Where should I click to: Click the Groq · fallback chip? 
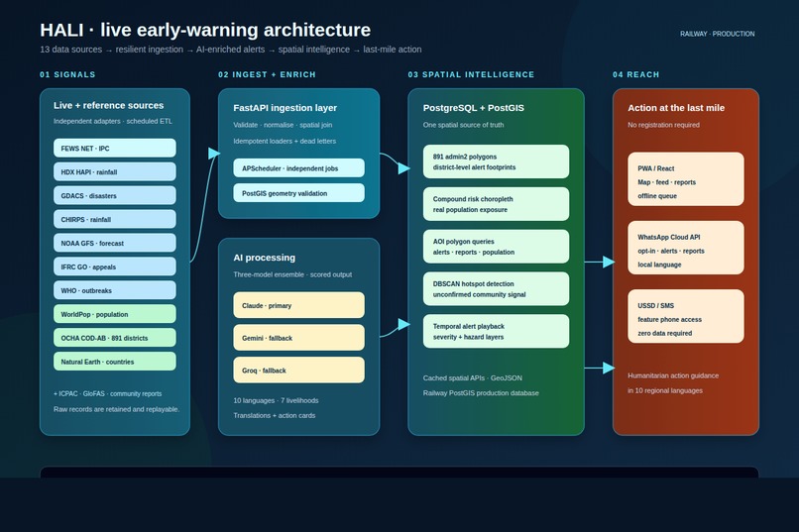[298, 371]
